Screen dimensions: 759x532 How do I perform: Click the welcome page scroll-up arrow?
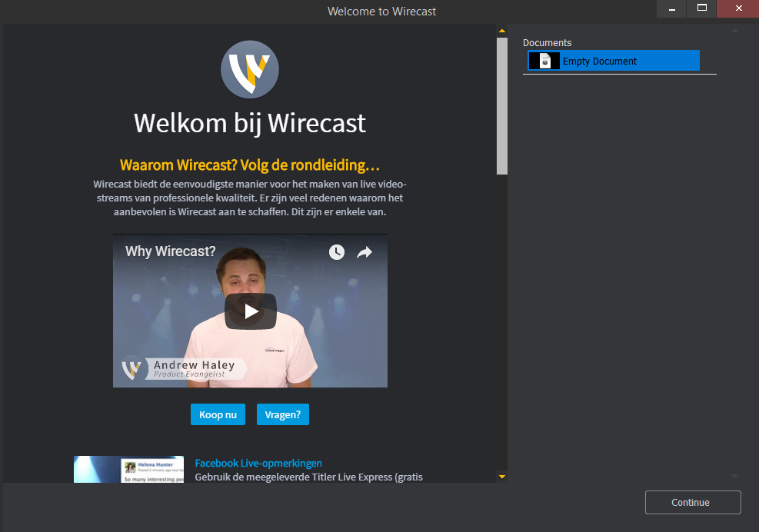click(502, 31)
